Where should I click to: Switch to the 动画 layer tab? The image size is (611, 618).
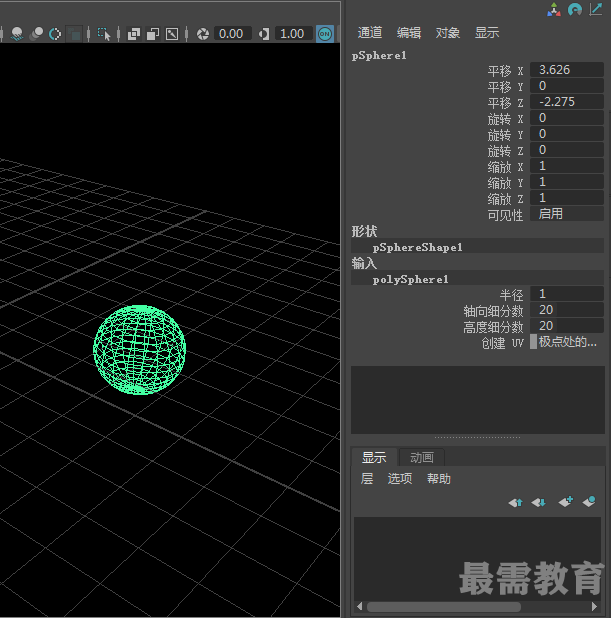pos(422,458)
